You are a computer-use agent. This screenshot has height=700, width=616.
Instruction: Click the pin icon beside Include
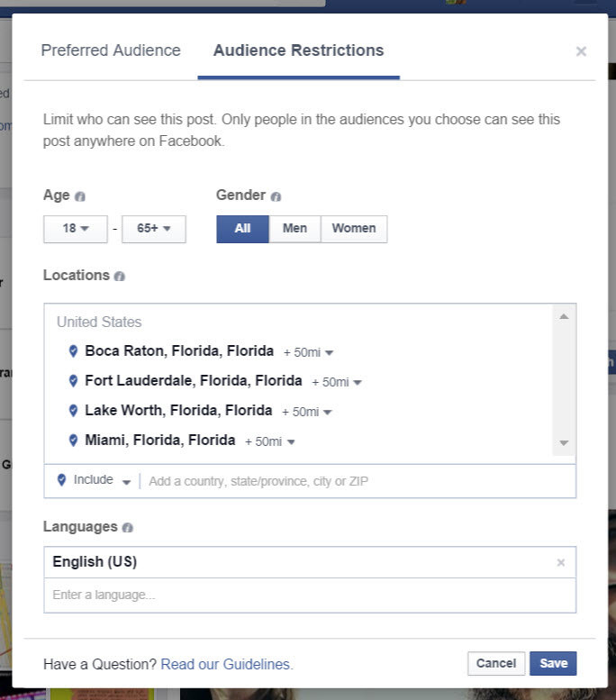click(62, 480)
